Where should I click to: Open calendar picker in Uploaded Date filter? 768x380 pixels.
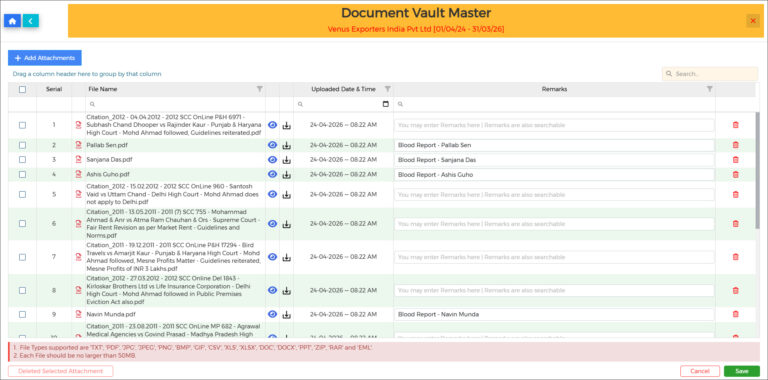pyautogui.click(x=385, y=104)
